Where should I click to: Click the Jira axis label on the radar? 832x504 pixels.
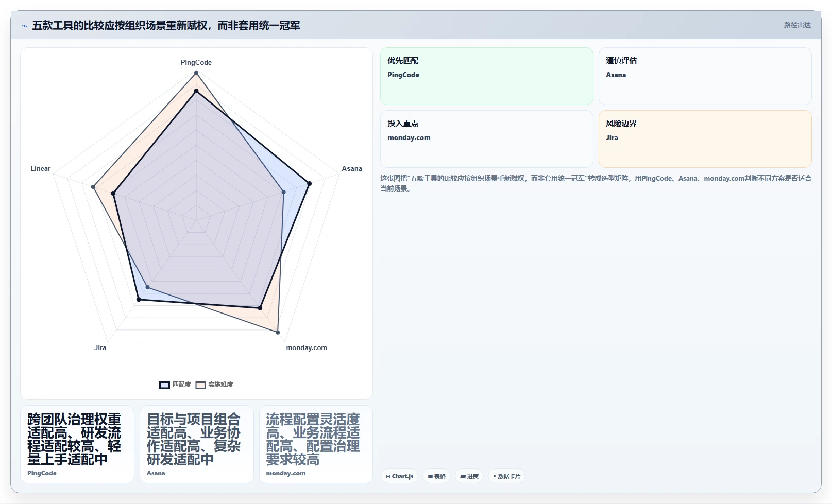(x=100, y=347)
